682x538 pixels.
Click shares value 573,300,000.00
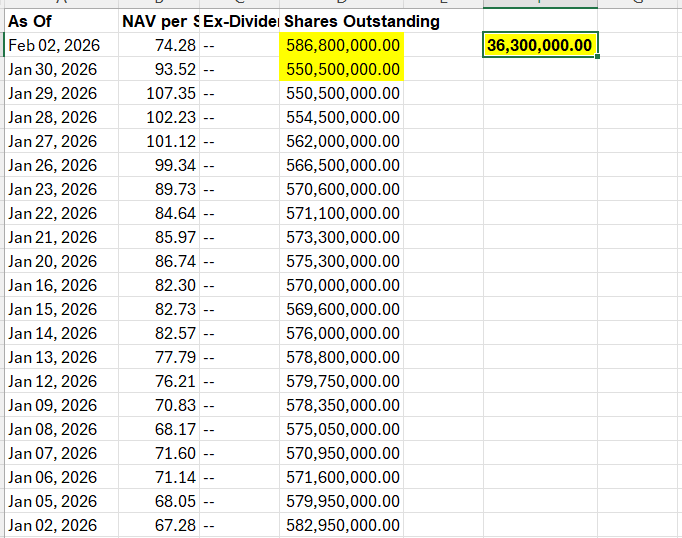(342, 237)
